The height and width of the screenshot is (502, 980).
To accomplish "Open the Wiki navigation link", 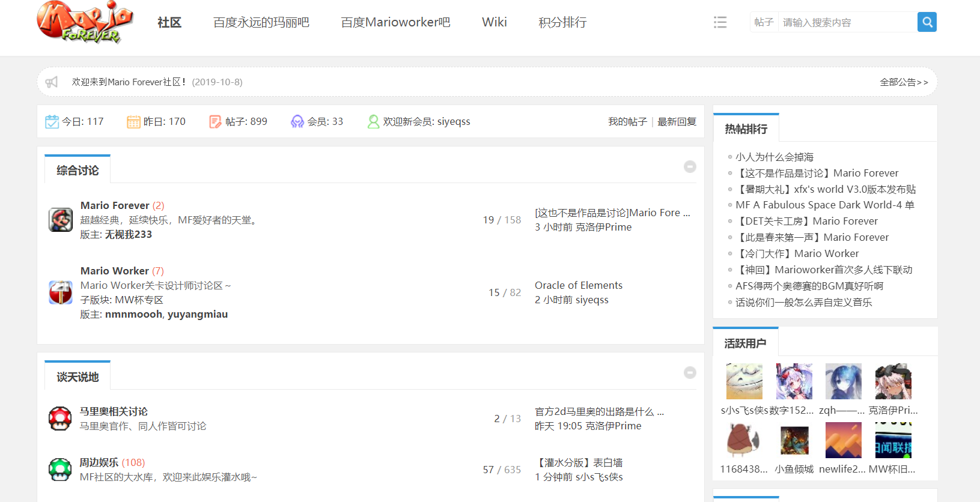I will pos(494,22).
